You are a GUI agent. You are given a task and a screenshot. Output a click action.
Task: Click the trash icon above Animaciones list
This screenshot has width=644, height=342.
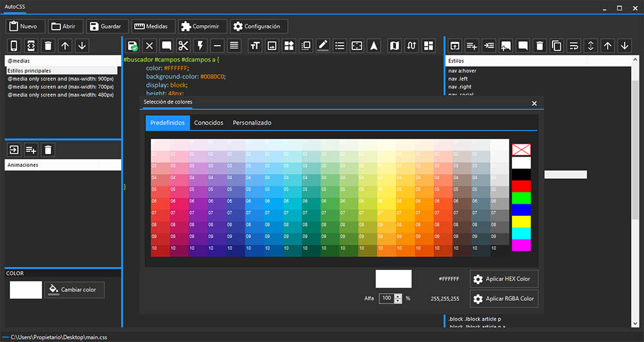click(x=48, y=150)
